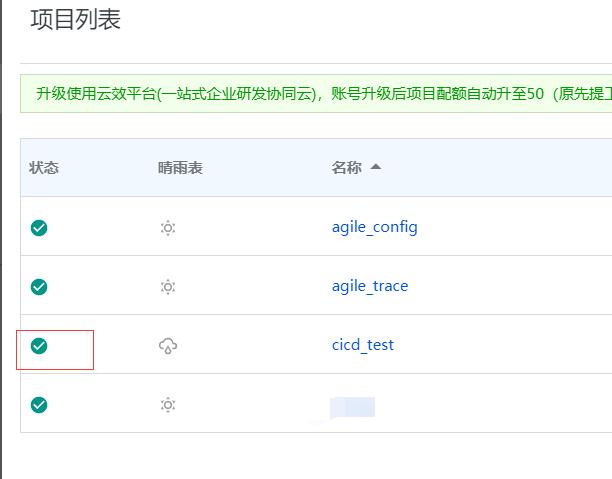The height and width of the screenshot is (479, 612).
Task: Open the cicd_test project
Action: click(363, 345)
